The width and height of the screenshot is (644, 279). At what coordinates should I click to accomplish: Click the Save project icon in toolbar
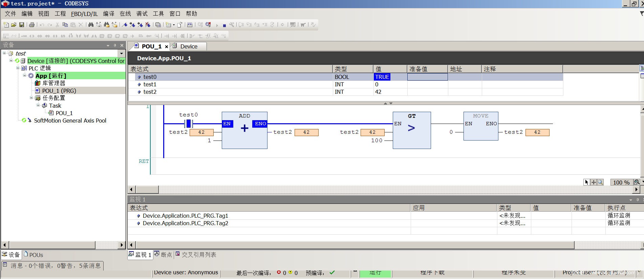(22, 25)
